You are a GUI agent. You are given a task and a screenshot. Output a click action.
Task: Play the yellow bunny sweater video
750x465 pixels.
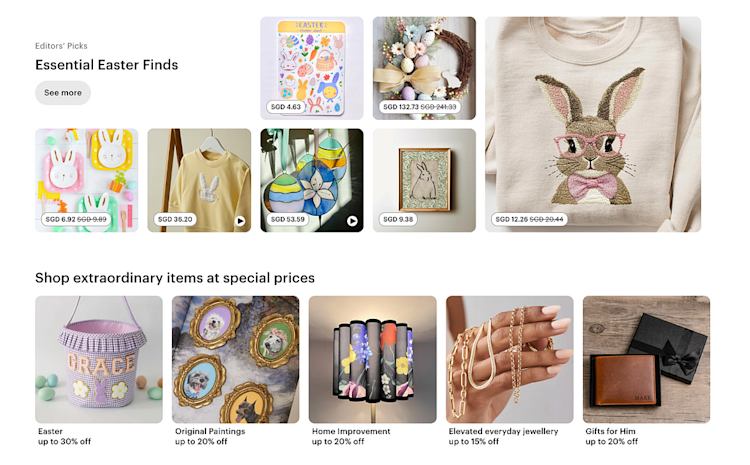[240, 221]
